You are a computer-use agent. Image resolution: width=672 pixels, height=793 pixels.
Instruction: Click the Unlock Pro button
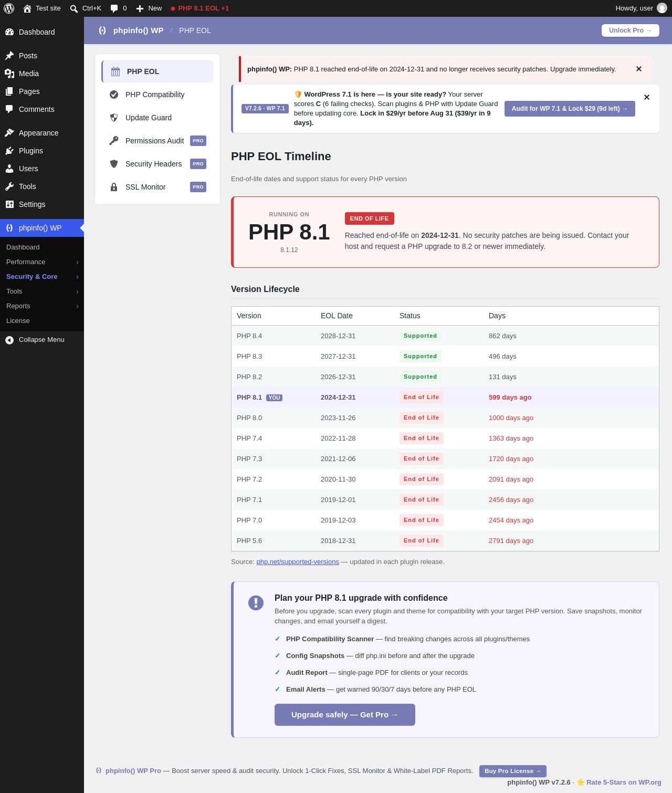click(x=631, y=30)
